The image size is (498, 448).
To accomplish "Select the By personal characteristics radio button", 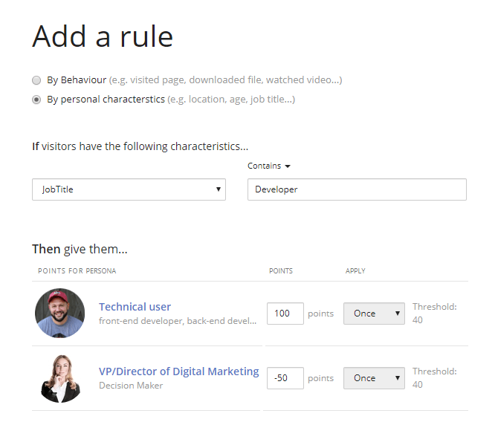I will 36,100.
